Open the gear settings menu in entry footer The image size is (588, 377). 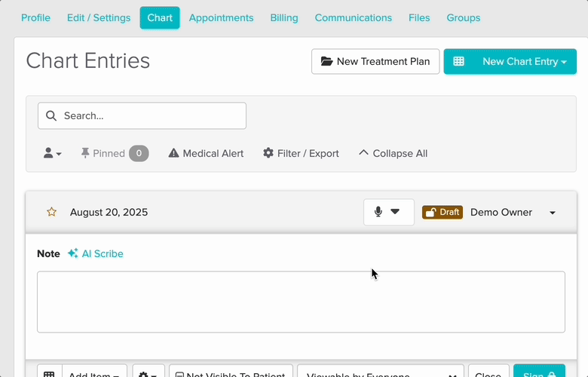(x=149, y=373)
